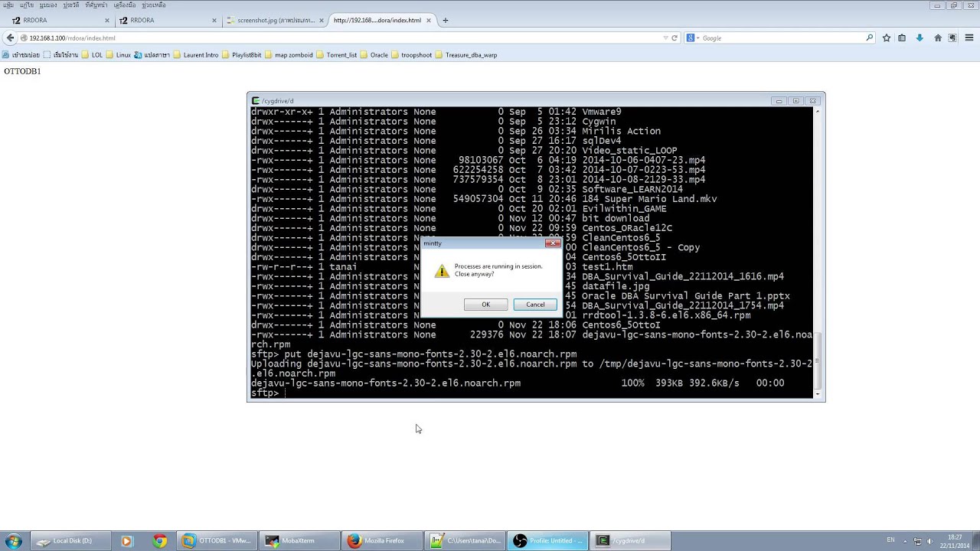Open the Google search engine dropdown
This screenshot has height=551, width=980.
click(691, 37)
